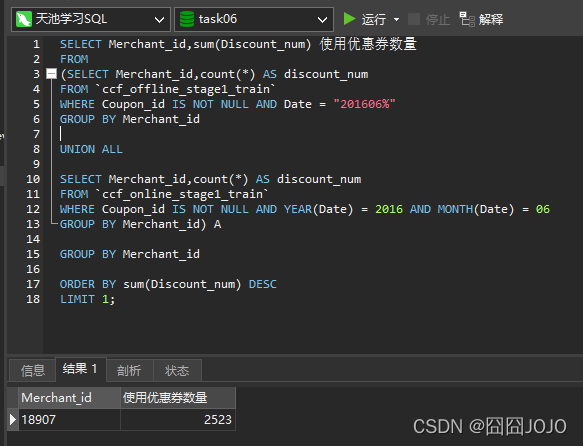This screenshot has width=583, height=446.
Task: Click the 天池学习SQL connection icon
Action: 23,19
